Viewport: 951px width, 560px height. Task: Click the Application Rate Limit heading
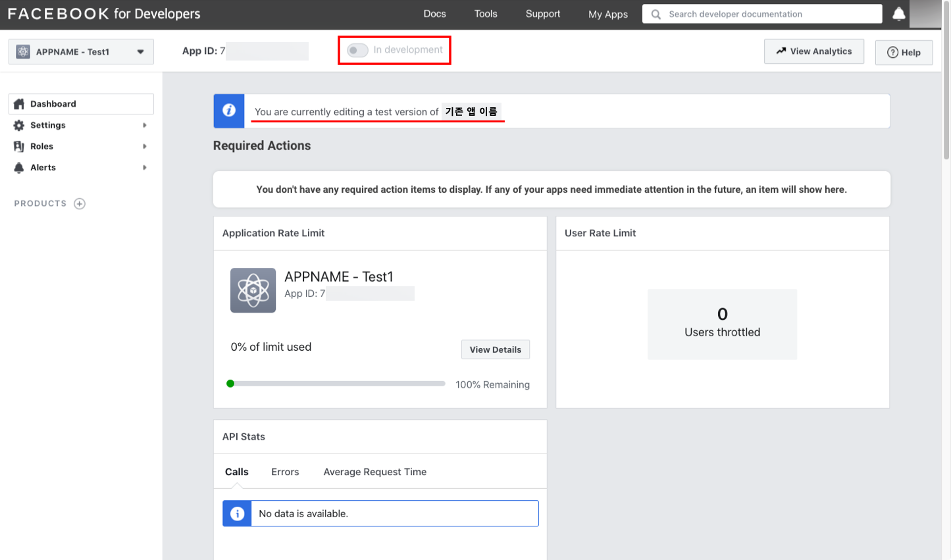(x=273, y=233)
